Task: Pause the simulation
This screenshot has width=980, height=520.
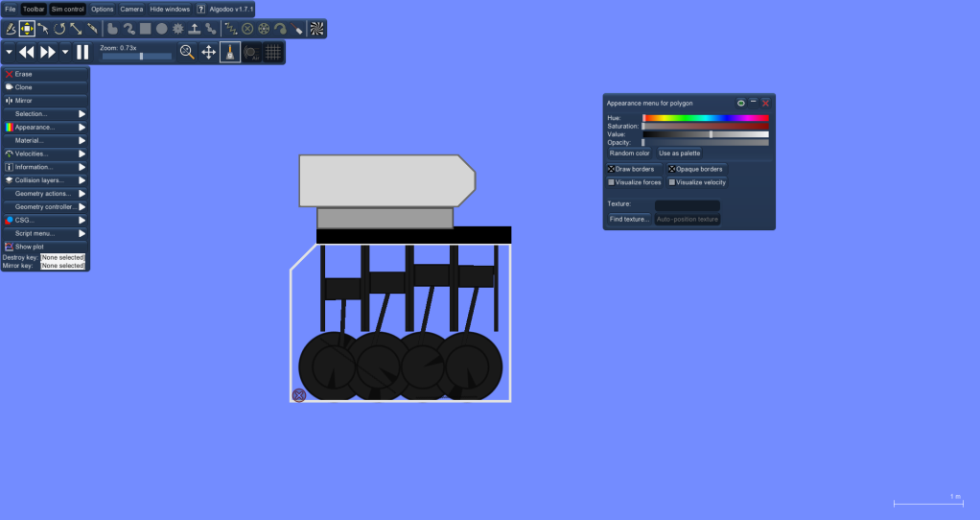Action: (x=82, y=52)
